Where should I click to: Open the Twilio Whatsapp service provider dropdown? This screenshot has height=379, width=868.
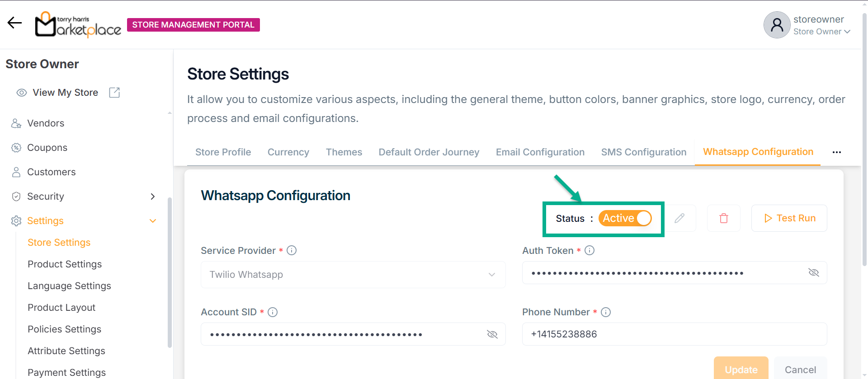pyautogui.click(x=353, y=275)
